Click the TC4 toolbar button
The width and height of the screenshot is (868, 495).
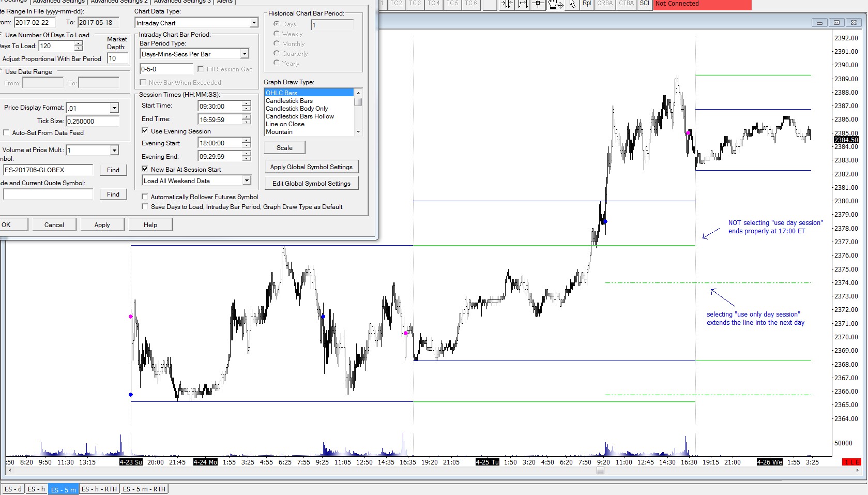tap(434, 4)
